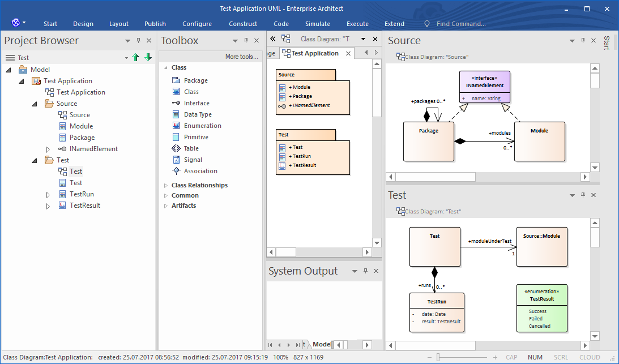Open the Simulate ribbon tab
619x364 pixels.
(x=317, y=24)
